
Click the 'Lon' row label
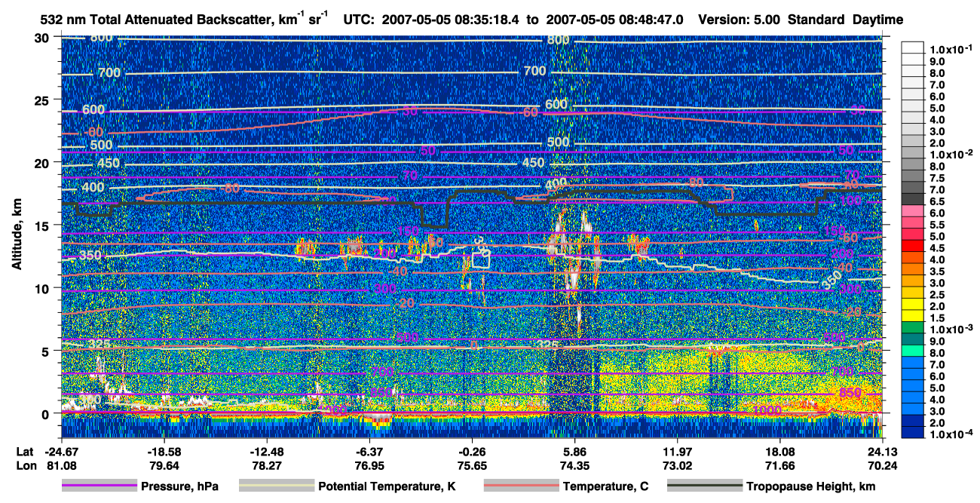click(25, 465)
